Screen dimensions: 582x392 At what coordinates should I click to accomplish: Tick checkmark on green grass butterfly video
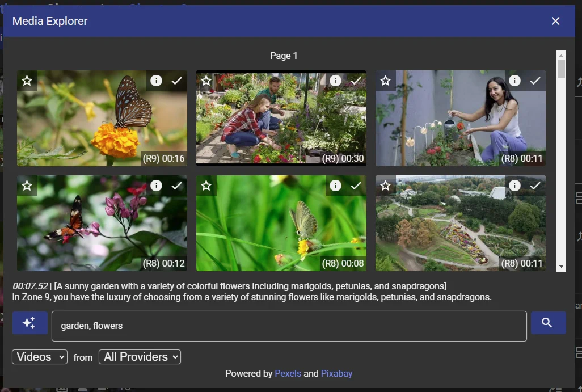click(356, 186)
